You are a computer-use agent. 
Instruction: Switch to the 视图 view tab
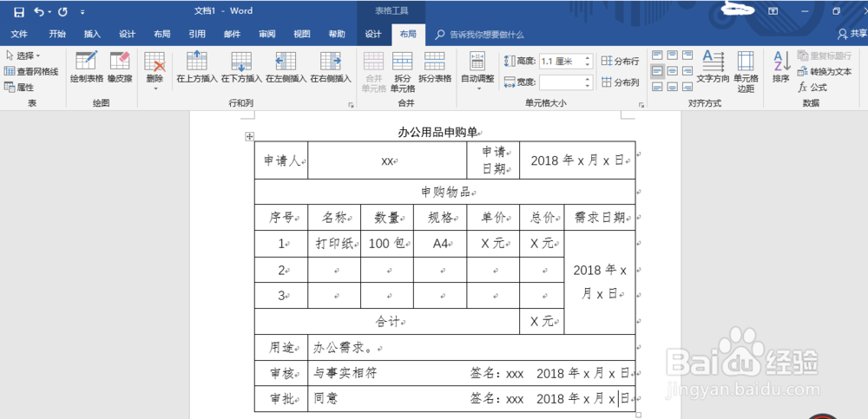[302, 35]
